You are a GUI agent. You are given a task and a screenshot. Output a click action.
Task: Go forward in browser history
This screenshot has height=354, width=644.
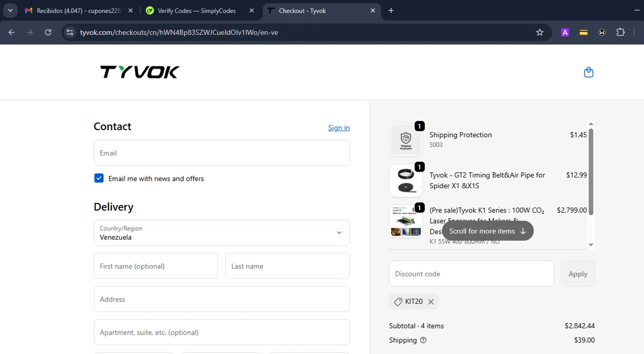coord(30,32)
